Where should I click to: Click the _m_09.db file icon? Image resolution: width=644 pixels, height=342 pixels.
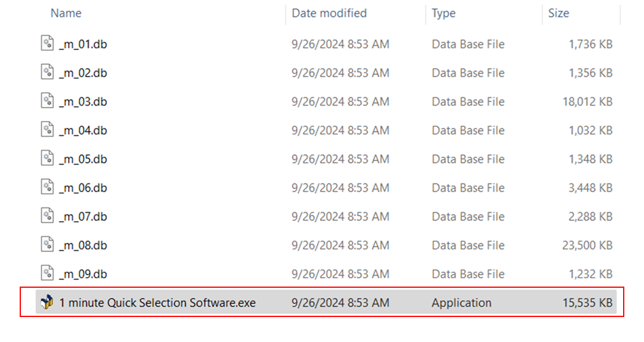[47, 273]
